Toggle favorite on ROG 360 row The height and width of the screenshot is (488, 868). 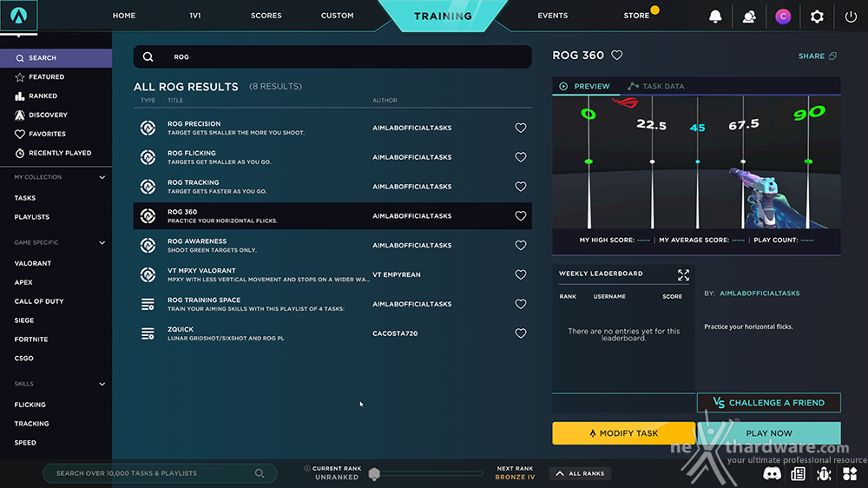[520, 216]
